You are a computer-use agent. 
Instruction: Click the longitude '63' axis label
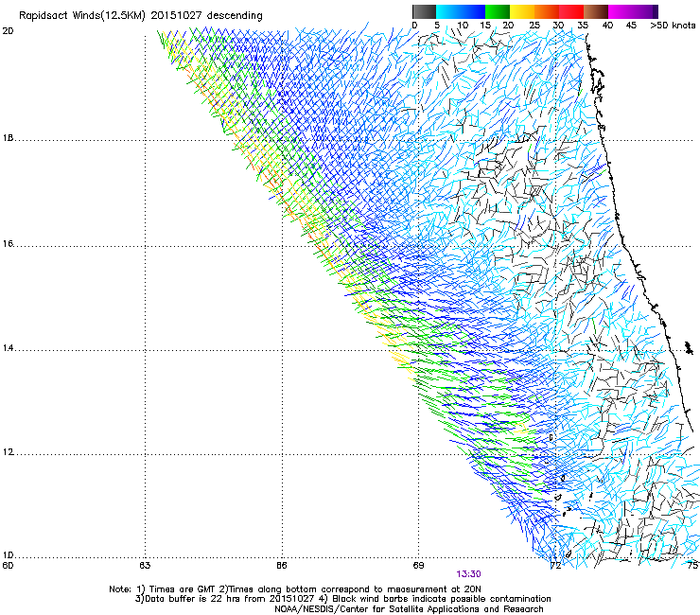[145, 566]
